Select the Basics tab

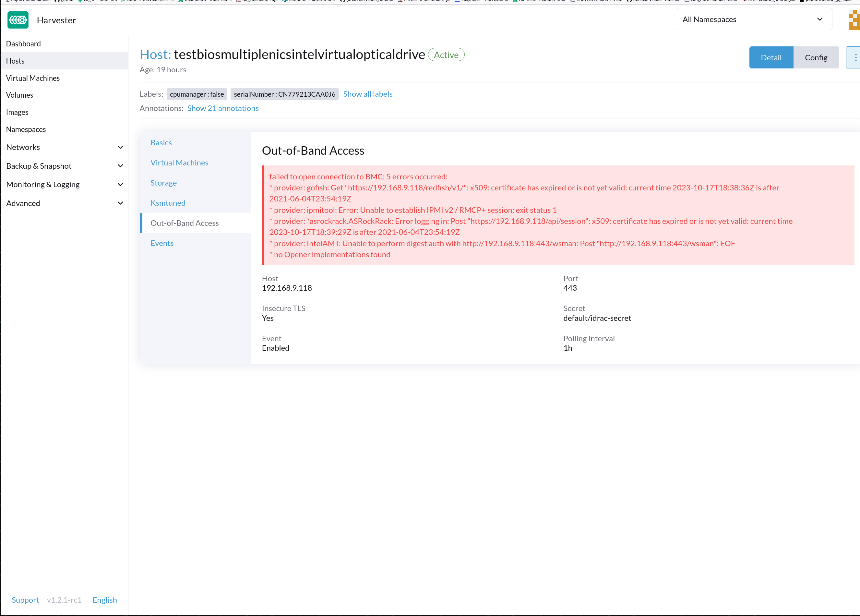coord(161,142)
